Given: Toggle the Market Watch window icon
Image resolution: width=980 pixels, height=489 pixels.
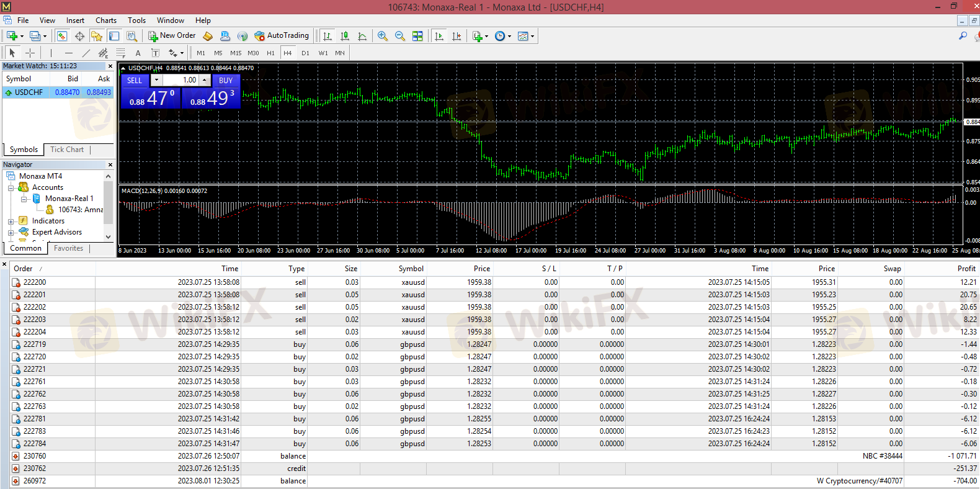Looking at the screenshot, I should 62,36.
